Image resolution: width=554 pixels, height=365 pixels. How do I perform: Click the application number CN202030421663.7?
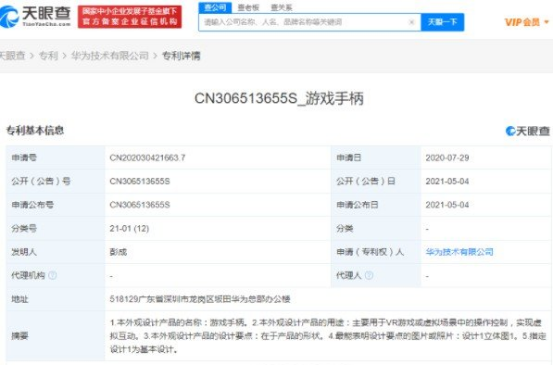point(147,158)
